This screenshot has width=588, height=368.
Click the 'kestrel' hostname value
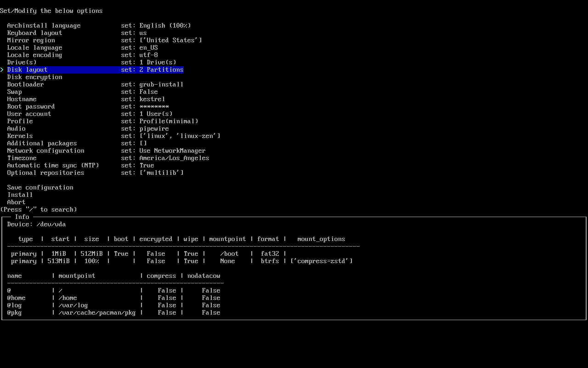pyautogui.click(x=153, y=99)
